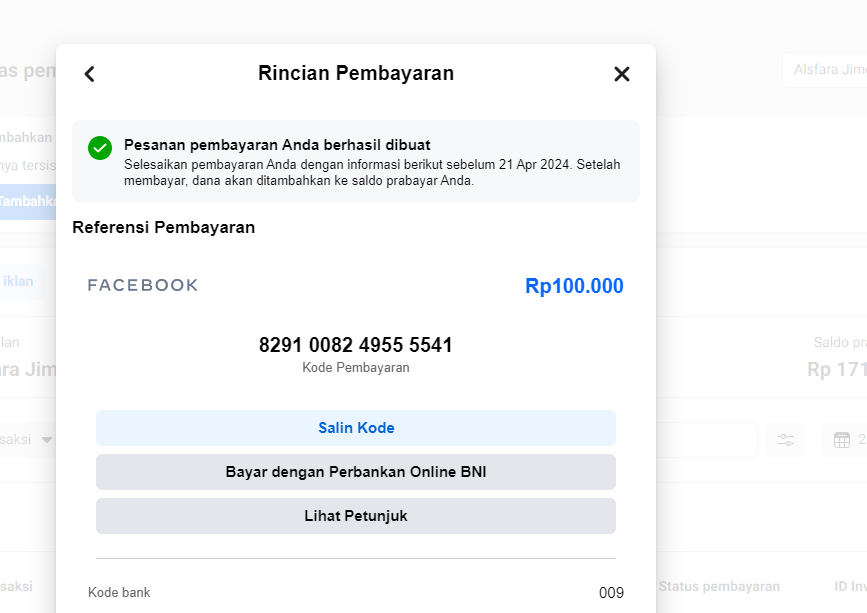This screenshot has width=867, height=613.
Task: Open the calendar date picker icon
Action: [842, 440]
